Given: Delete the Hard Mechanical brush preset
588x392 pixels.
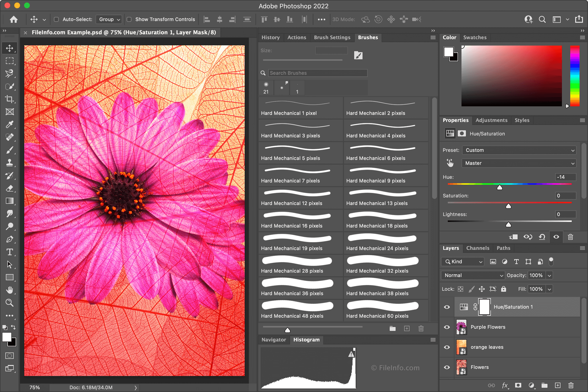Looking at the screenshot, I should 421,329.
